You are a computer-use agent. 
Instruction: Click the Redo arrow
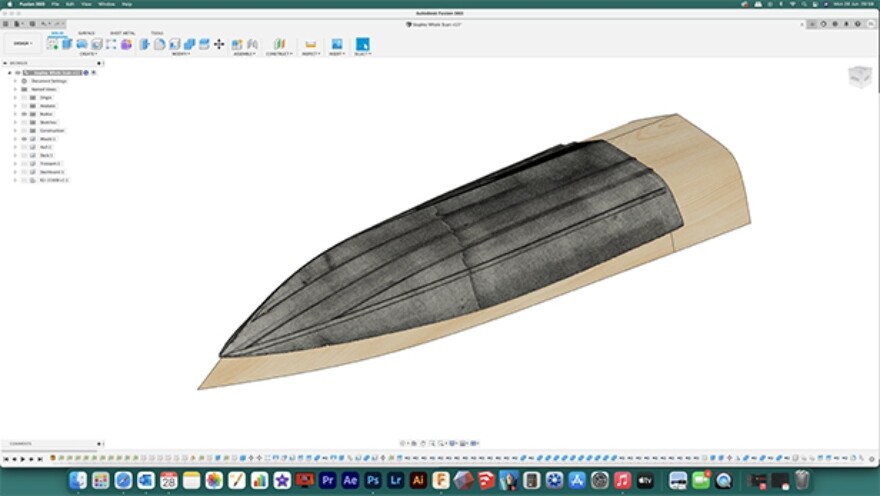coord(57,24)
